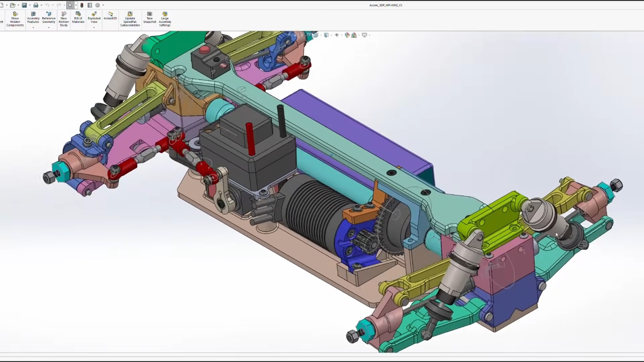
Task: Toggle Instant3D mode
Action: click(110, 15)
